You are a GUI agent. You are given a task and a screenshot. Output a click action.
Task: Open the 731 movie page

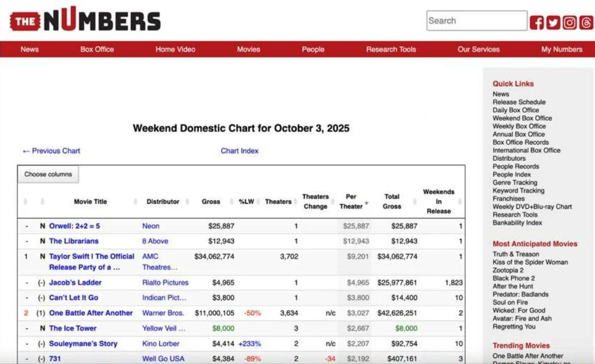click(55, 358)
